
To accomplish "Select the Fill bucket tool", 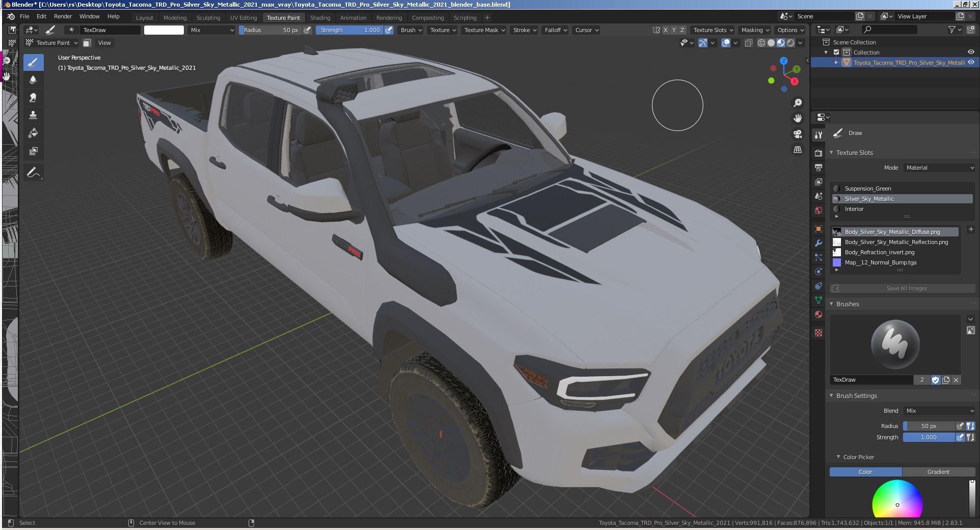I will point(33,134).
